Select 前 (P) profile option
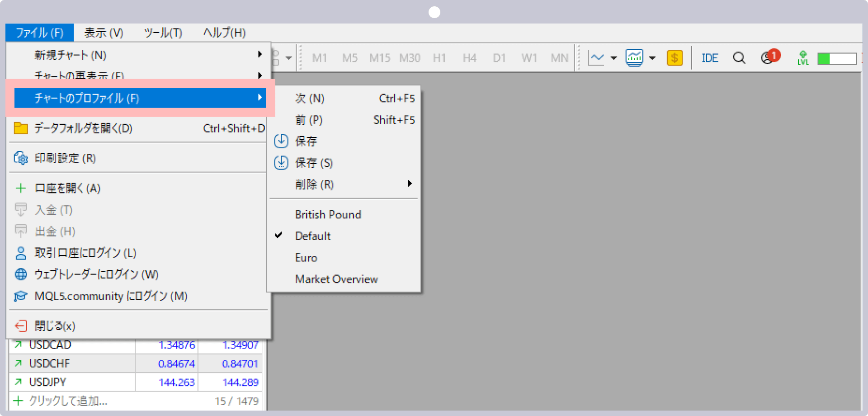 tap(344, 120)
